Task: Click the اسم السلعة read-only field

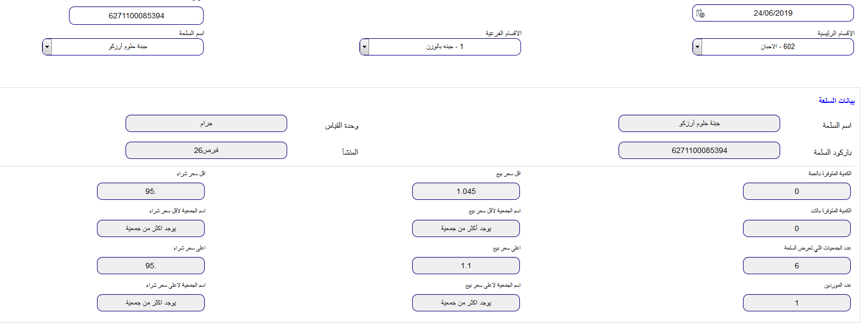Action: (x=699, y=123)
